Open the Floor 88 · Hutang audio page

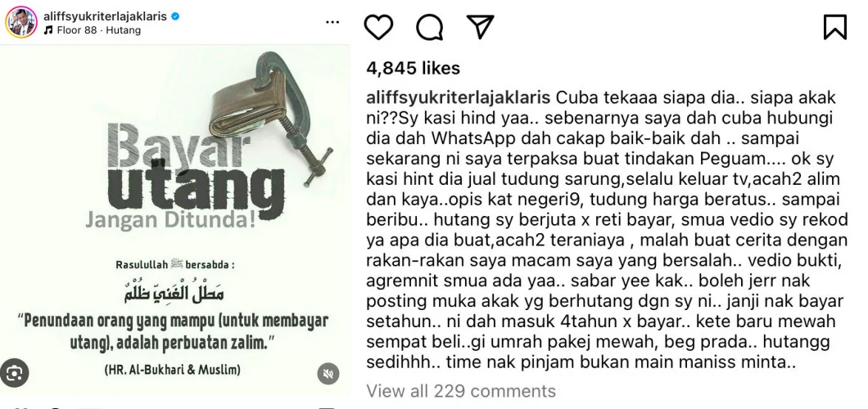[98, 30]
